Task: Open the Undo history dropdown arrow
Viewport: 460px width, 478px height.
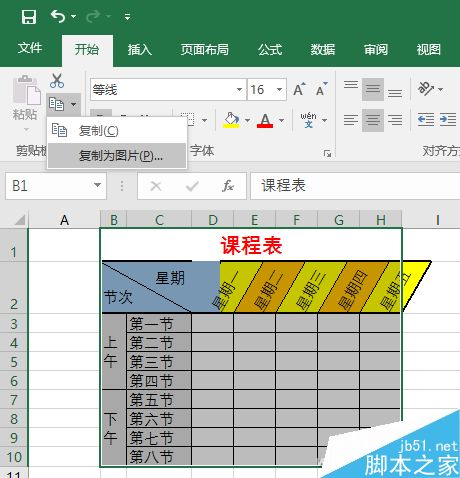Action: [x=74, y=16]
